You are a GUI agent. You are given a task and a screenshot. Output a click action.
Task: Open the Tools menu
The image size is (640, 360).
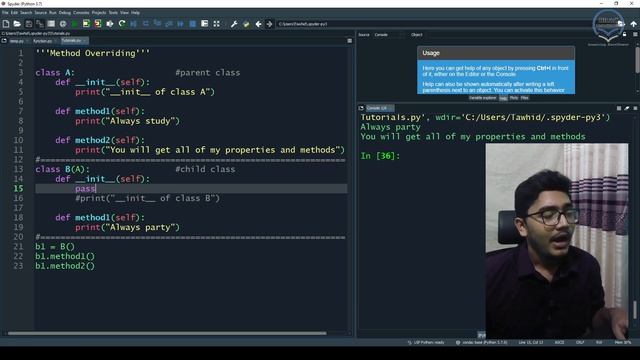113,13
